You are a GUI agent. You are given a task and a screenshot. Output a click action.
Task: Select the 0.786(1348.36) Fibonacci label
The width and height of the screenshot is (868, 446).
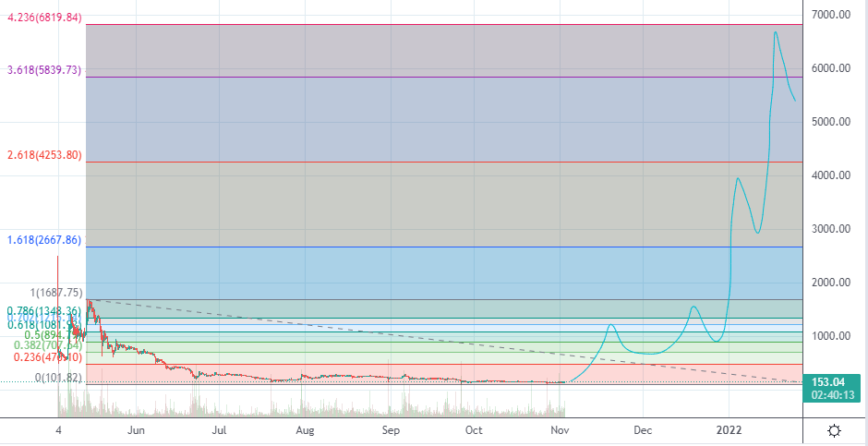[44, 311]
